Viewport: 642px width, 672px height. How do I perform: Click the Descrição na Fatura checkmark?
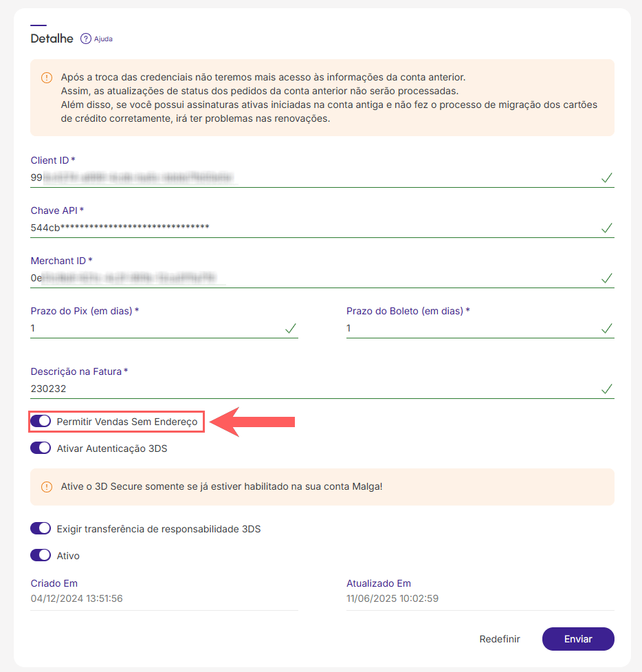606,389
